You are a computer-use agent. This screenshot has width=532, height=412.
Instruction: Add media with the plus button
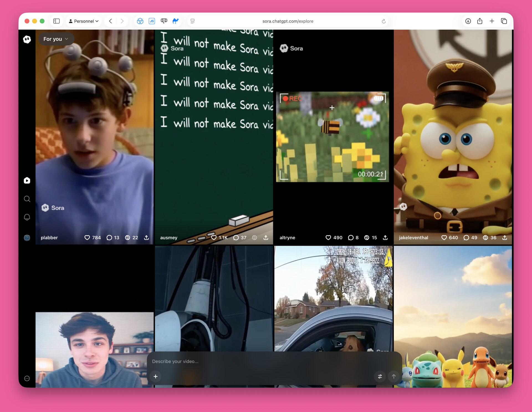[156, 377]
